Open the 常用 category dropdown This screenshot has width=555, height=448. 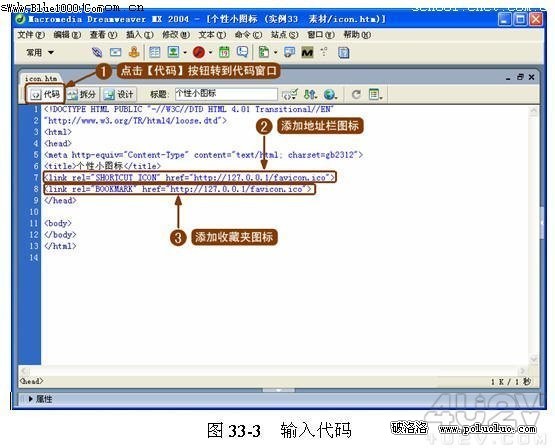(40, 52)
